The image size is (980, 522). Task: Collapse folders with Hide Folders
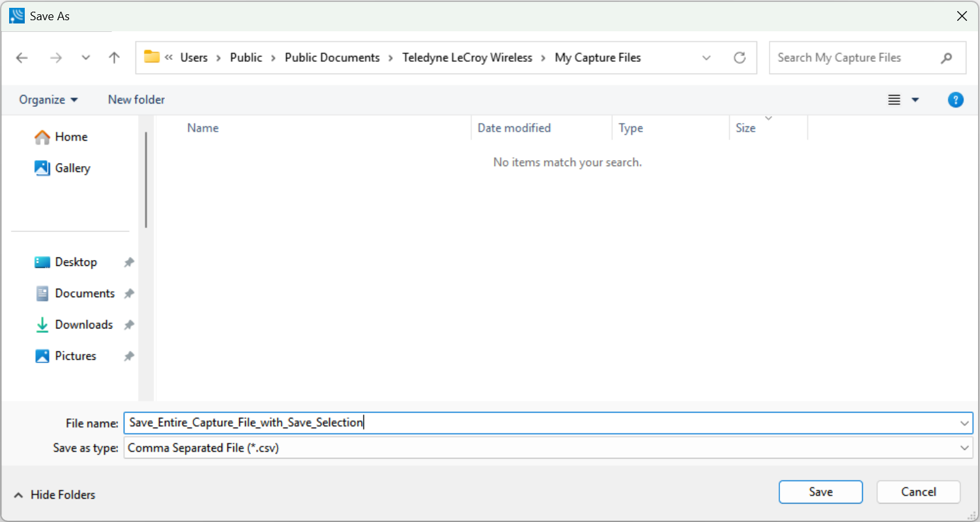55,495
